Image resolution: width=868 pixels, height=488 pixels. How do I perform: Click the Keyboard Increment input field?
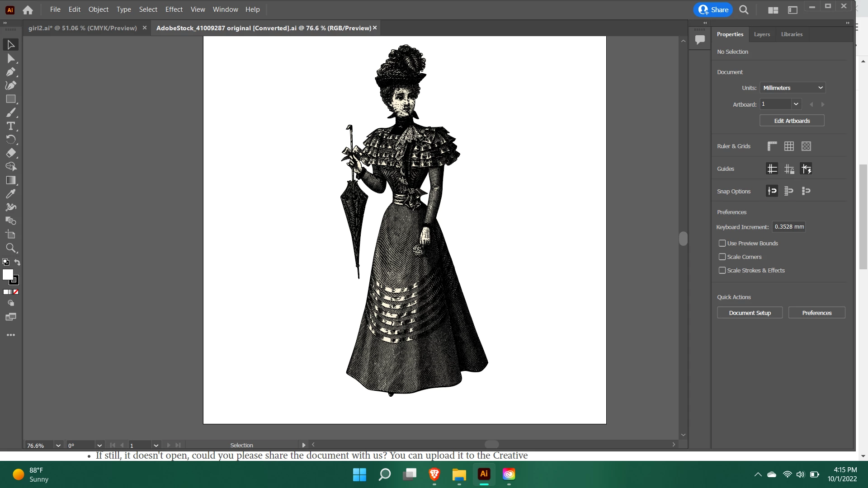(789, 227)
